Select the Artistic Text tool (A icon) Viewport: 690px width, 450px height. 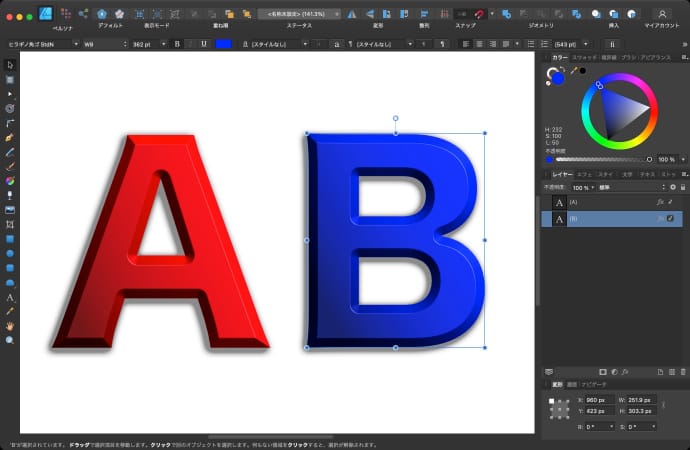(10, 297)
